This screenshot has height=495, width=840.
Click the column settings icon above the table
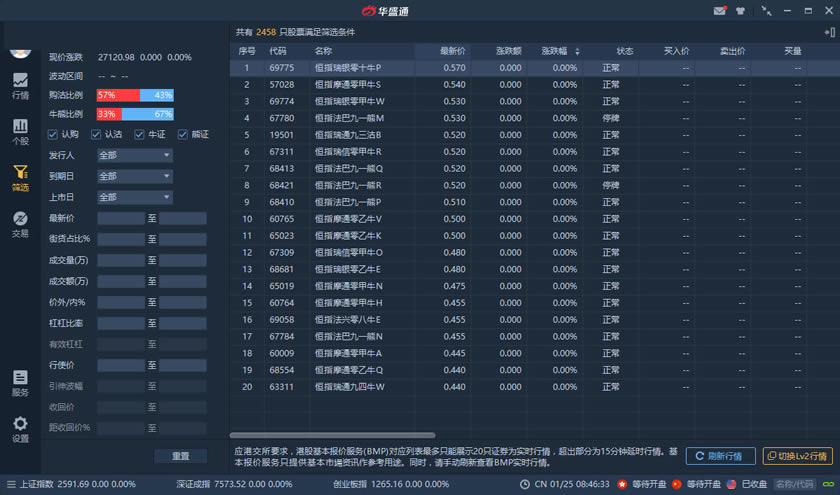828,32
